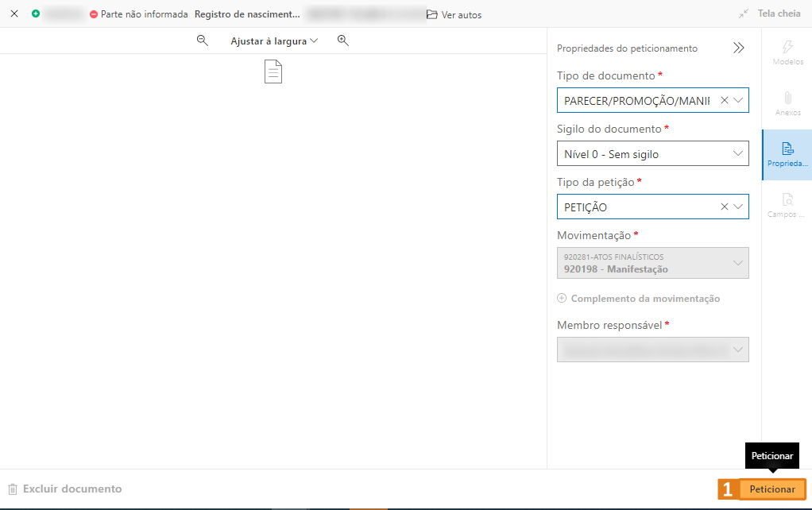Open the Ajustar à largura zoom dropdown
Image resolution: width=812 pixels, height=510 pixels.
coord(274,41)
